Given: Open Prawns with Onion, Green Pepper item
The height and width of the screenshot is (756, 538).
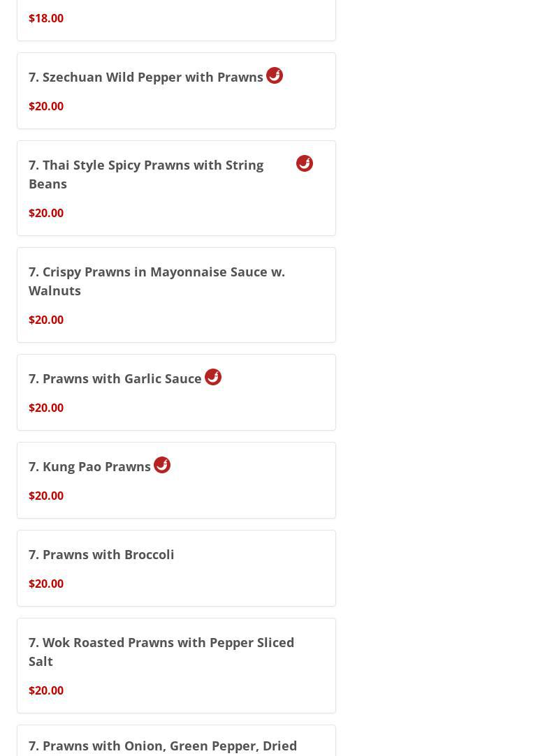Looking at the screenshot, I should pos(163,746).
